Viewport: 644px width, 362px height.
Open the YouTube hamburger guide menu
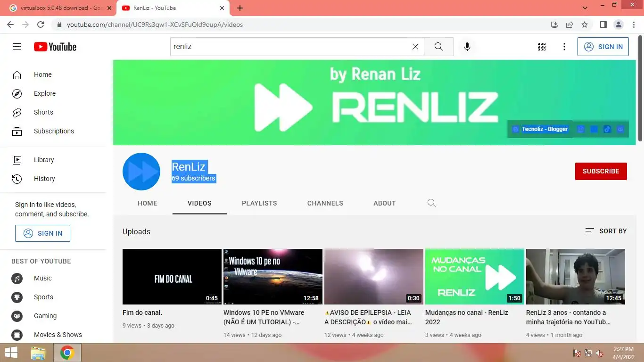click(x=17, y=47)
